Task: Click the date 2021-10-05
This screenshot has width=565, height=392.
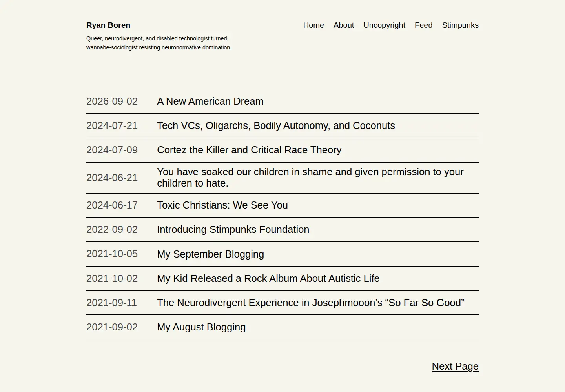Action: click(x=112, y=254)
